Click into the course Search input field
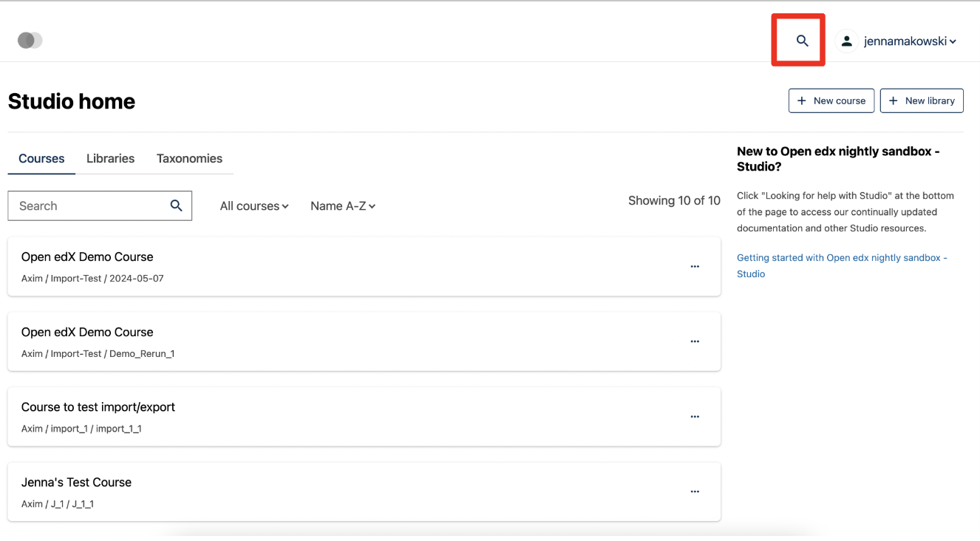 pos(89,206)
